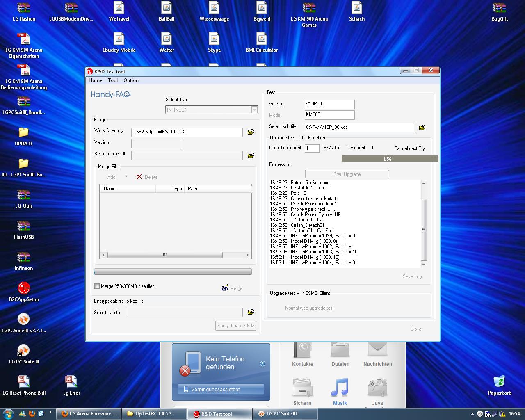The image size is (525, 420).
Task: Expand the Add dropdown arrow in Merge Files
Action: click(x=126, y=177)
